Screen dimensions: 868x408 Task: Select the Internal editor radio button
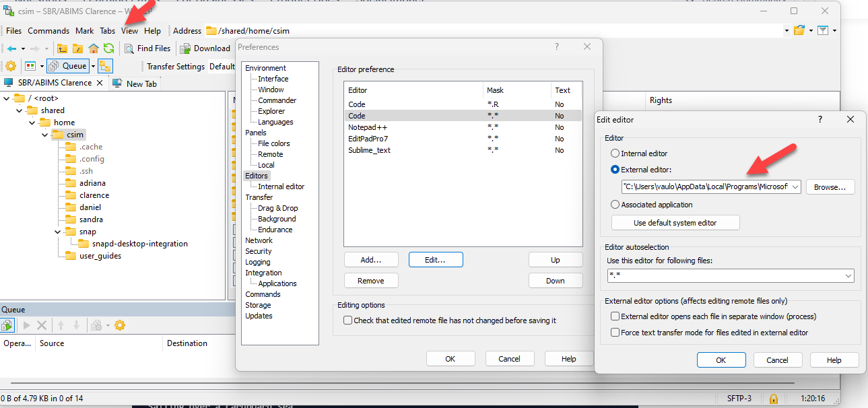point(615,154)
